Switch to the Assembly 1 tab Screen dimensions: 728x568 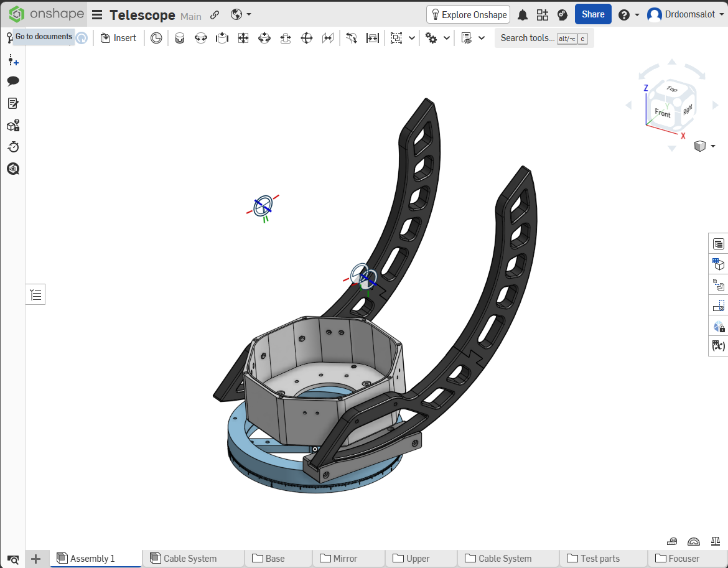[x=96, y=558]
